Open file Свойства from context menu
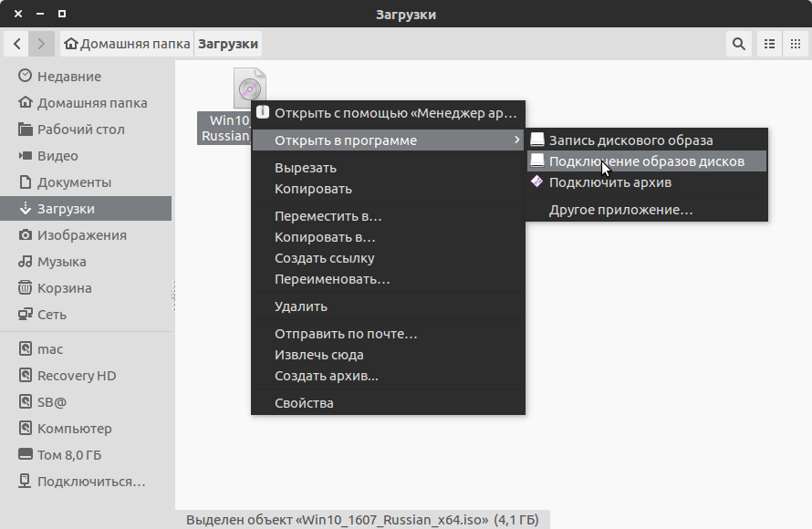This screenshot has width=812, height=529. [x=304, y=403]
